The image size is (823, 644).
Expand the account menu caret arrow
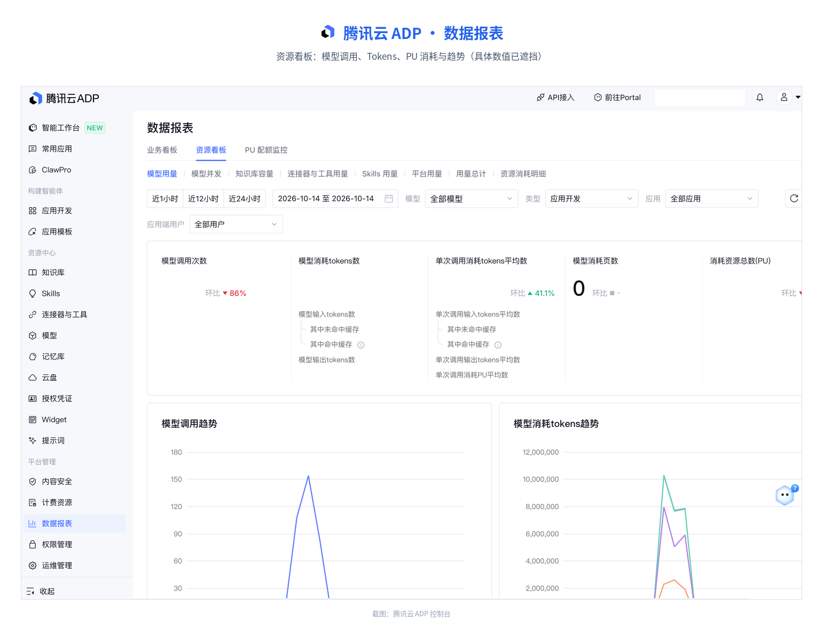(798, 97)
